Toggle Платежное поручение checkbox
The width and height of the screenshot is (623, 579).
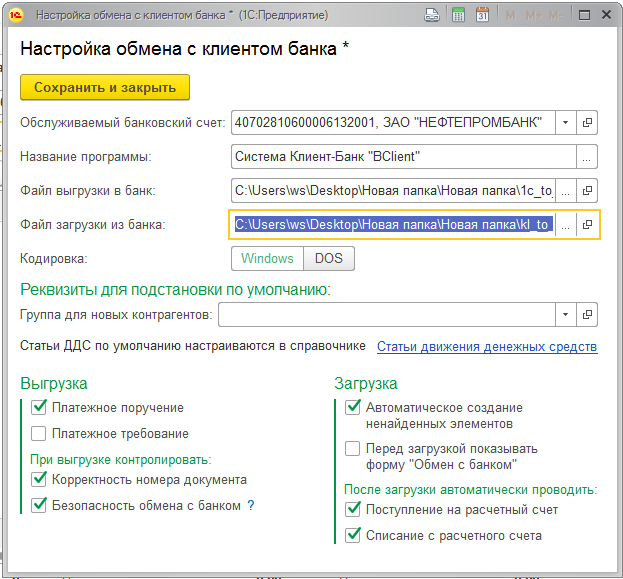point(39,407)
